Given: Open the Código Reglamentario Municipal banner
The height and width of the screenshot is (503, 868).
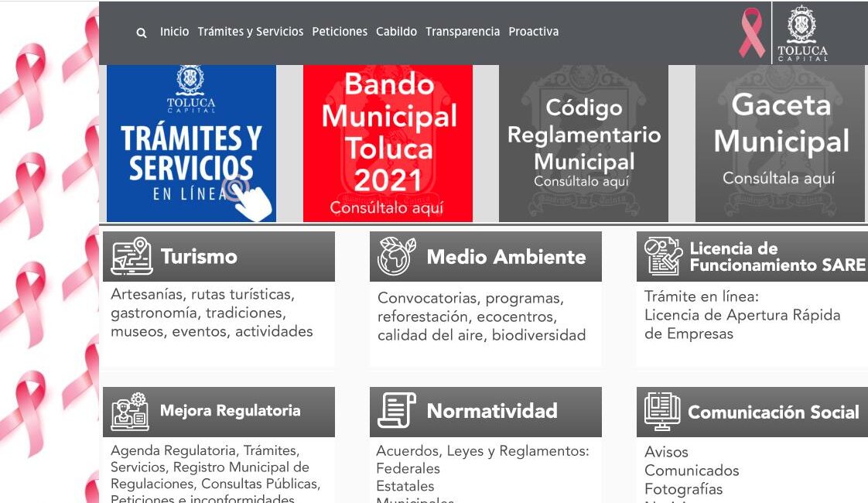Looking at the screenshot, I should coord(583,143).
